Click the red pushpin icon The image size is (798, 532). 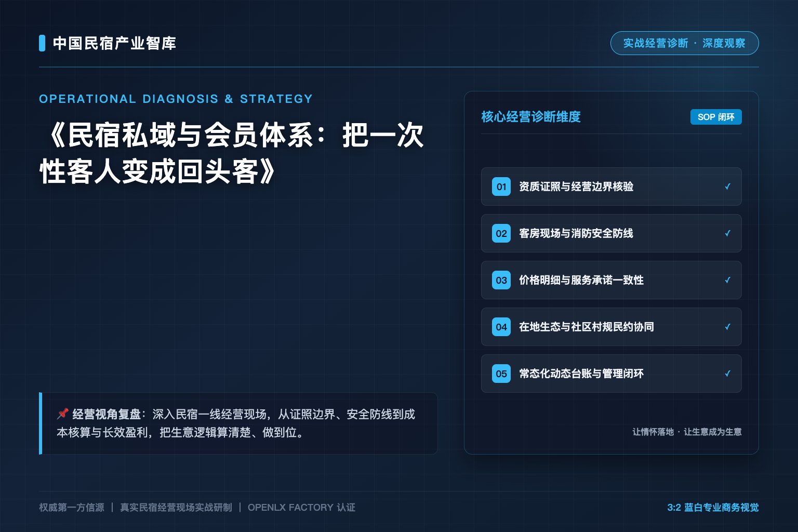[x=63, y=414]
